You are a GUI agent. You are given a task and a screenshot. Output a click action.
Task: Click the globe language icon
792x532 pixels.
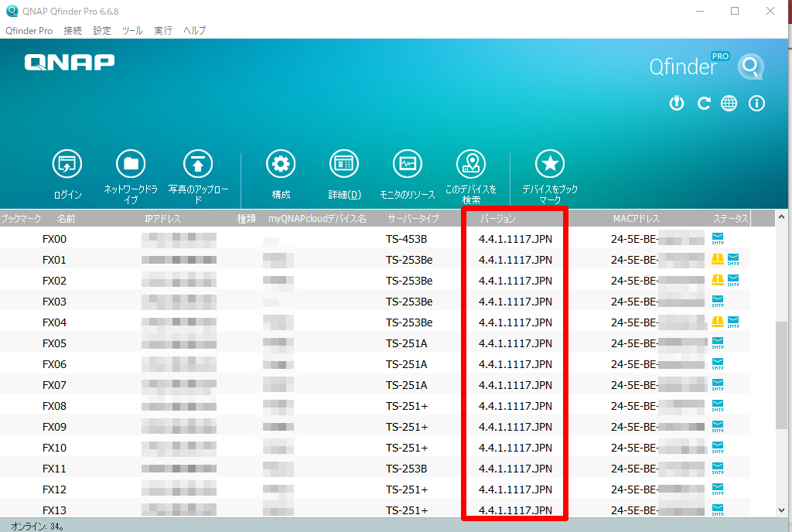click(729, 104)
